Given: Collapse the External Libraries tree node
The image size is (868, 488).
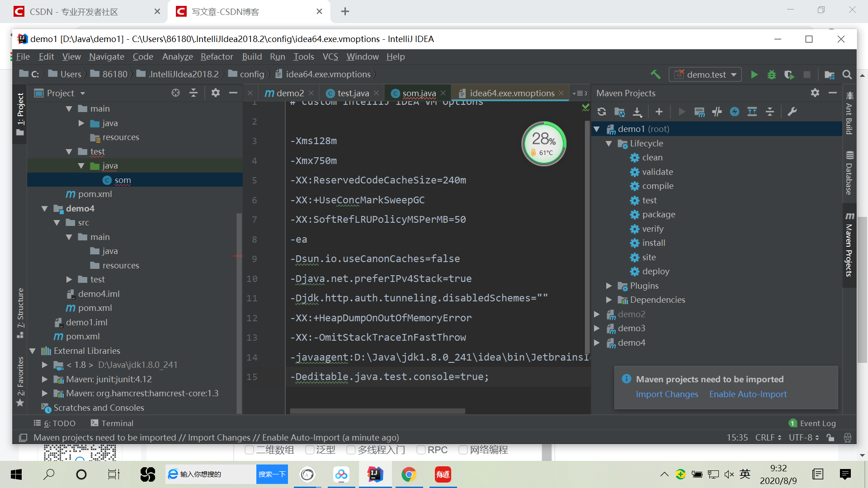Looking at the screenshot, I should point(33,351).
